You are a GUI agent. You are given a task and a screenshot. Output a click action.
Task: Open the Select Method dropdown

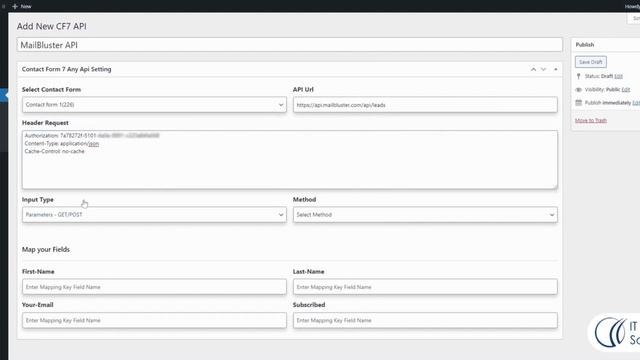[425, 215]
